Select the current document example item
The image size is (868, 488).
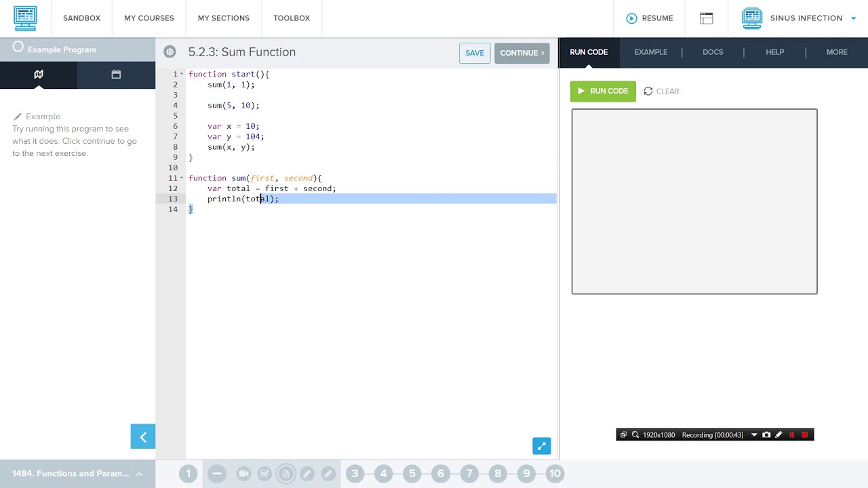click(285, 474)
